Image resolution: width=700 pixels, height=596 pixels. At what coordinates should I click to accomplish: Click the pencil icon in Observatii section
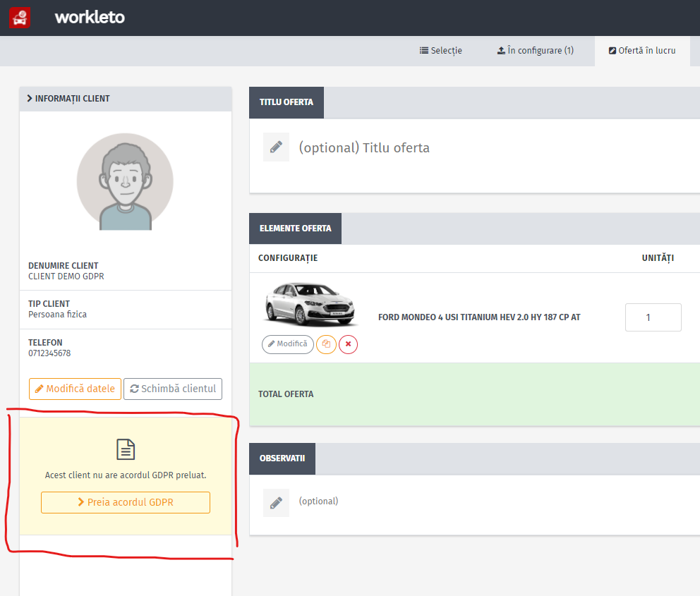277,503
